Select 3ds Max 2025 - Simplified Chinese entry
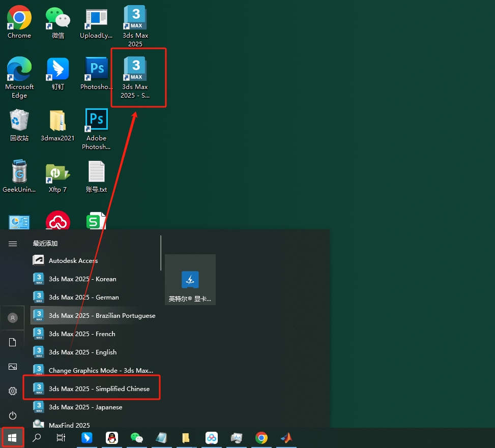This screenshot has height=448, width=495. tap(99, 389)
